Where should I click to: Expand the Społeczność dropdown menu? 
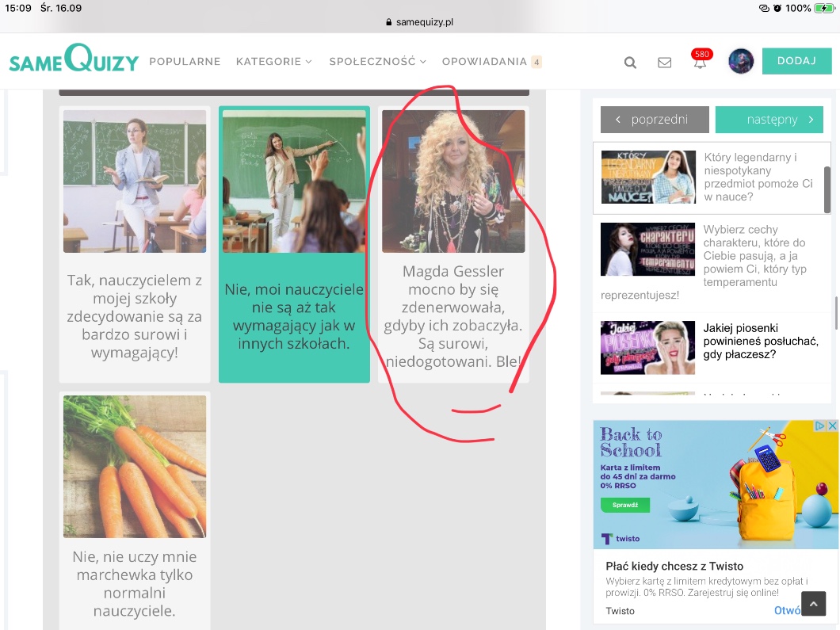click(377, 62)
